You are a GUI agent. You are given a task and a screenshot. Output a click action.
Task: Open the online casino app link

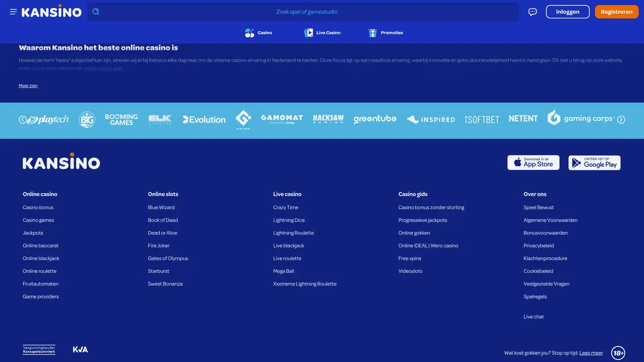tap(103, 68)
